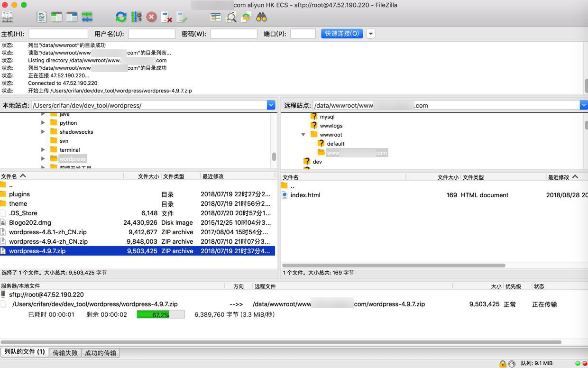Select the highlighted wordpress-4.9.7.zip file row
588x368 pixels.
click(x=138, y=251)
